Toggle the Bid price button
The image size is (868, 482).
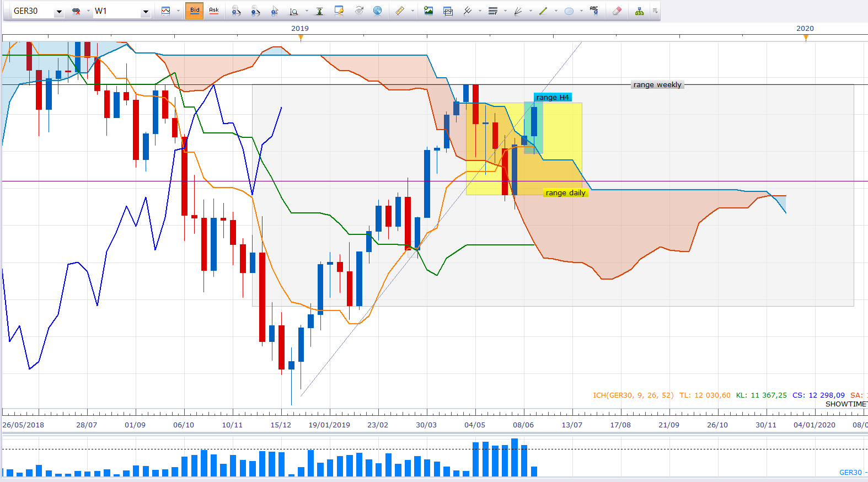(195, 11)
